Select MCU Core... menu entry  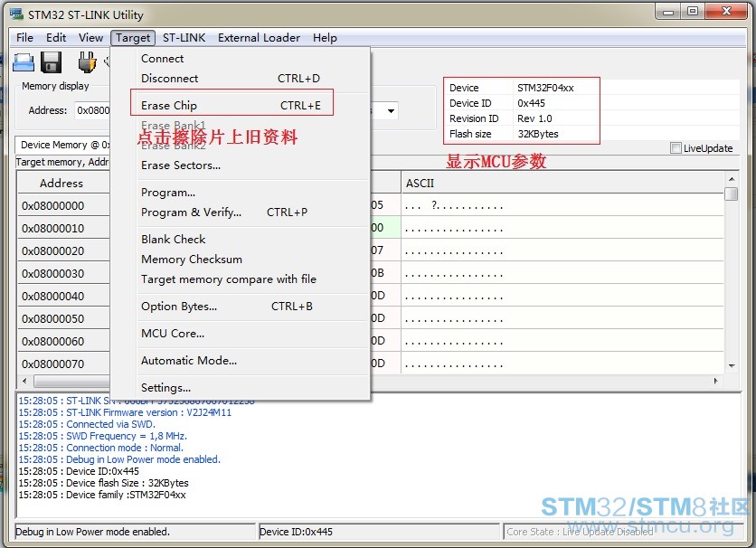[x=241, y=333]
